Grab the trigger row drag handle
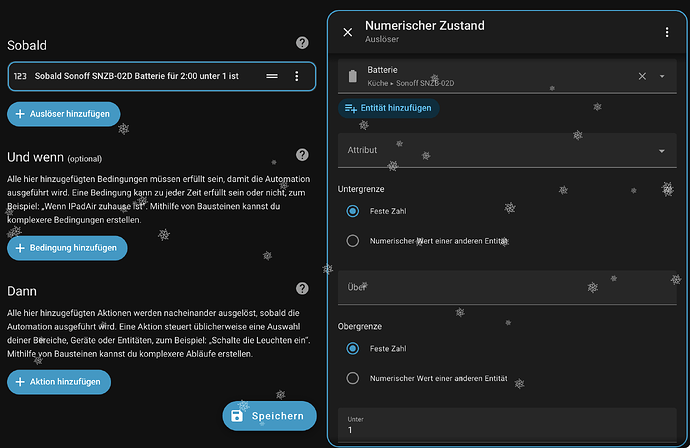 click(272, 76)
